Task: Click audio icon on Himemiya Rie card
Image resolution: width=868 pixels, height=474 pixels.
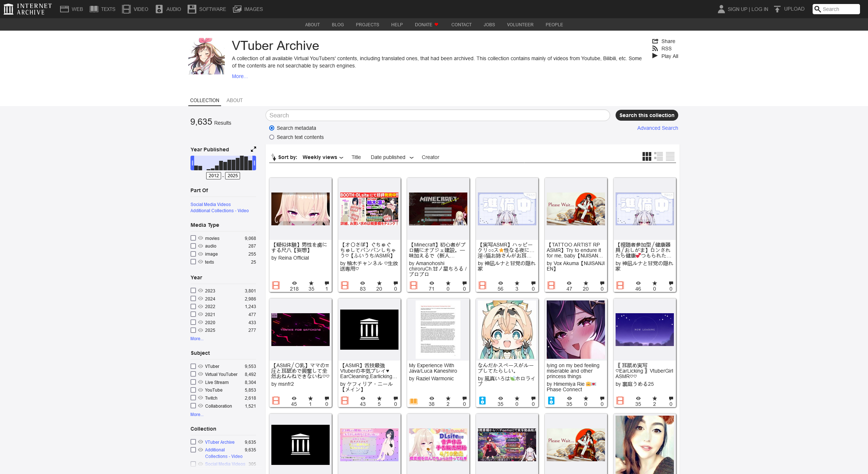Action: click(x=551, y=400)
